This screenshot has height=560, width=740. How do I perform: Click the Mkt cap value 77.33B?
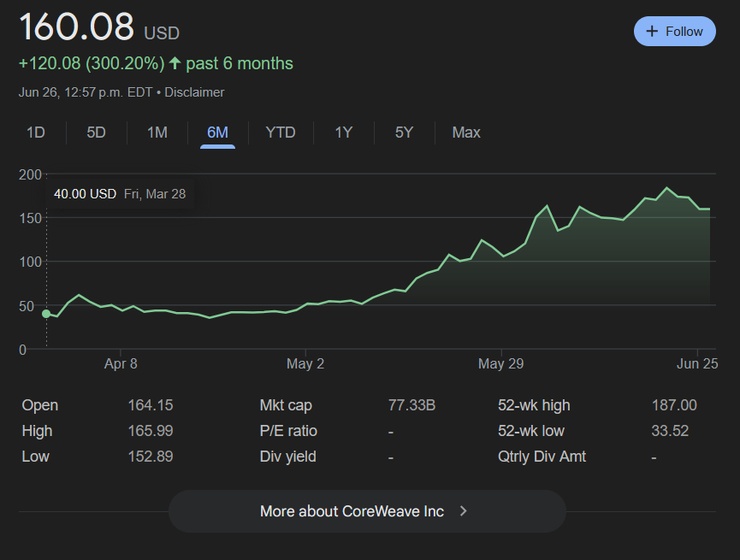(x=411, y=405)
